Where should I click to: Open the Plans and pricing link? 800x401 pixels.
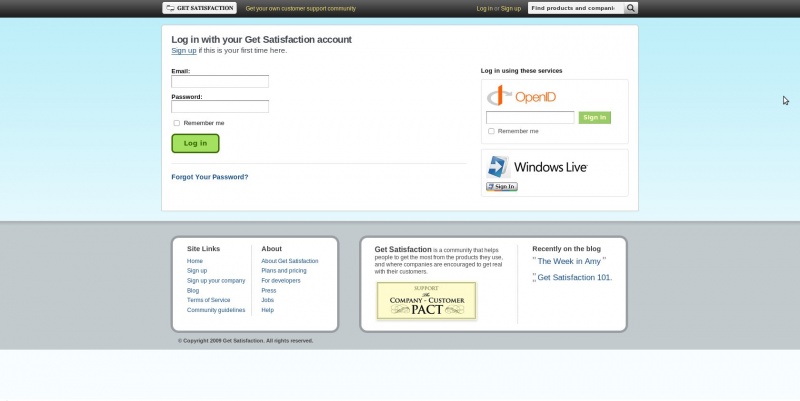(284, 271)
